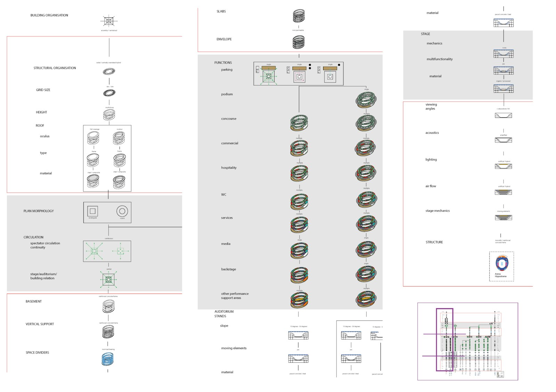
Task: Select the central parking plan diagram
Action: click(268, 76)
